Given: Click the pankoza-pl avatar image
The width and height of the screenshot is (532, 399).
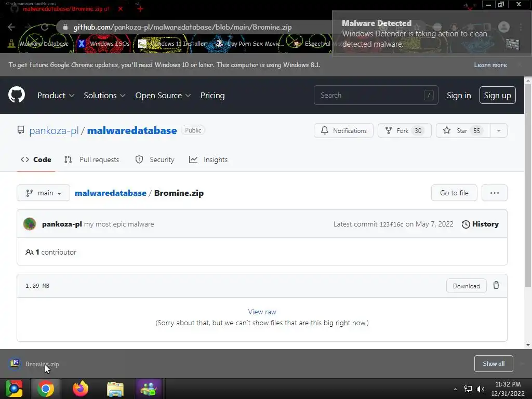Looking at the screenshot, I should (x=30, y=224).
